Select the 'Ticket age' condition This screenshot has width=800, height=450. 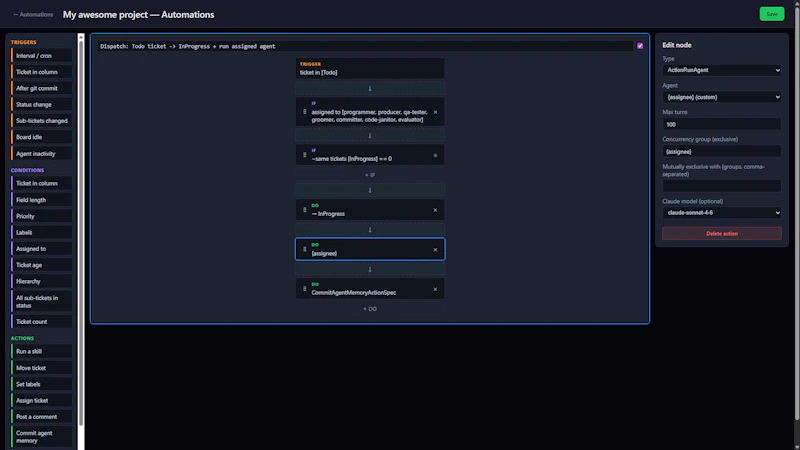click(41, 265)
